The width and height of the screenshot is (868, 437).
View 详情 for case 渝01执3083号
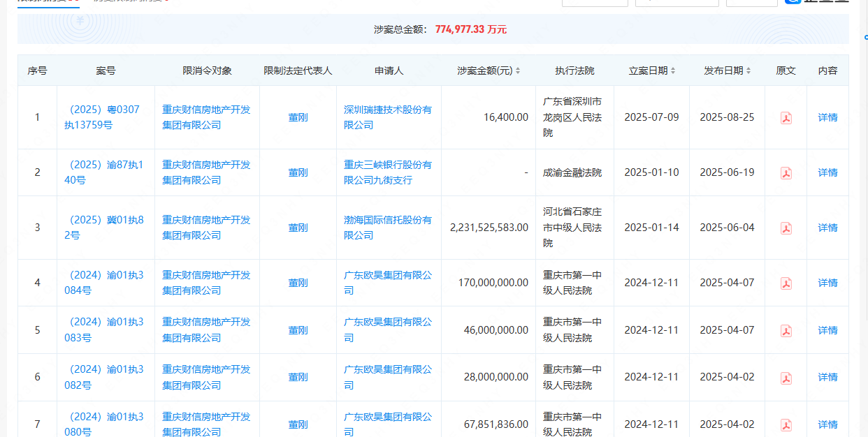(x=827, y=330)
